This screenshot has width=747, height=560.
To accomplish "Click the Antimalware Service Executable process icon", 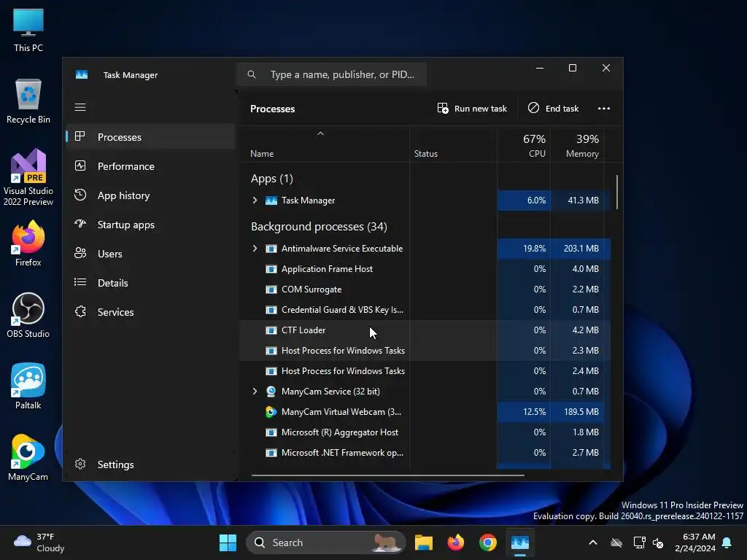I will pyautogui.click(x=271, y=249).
